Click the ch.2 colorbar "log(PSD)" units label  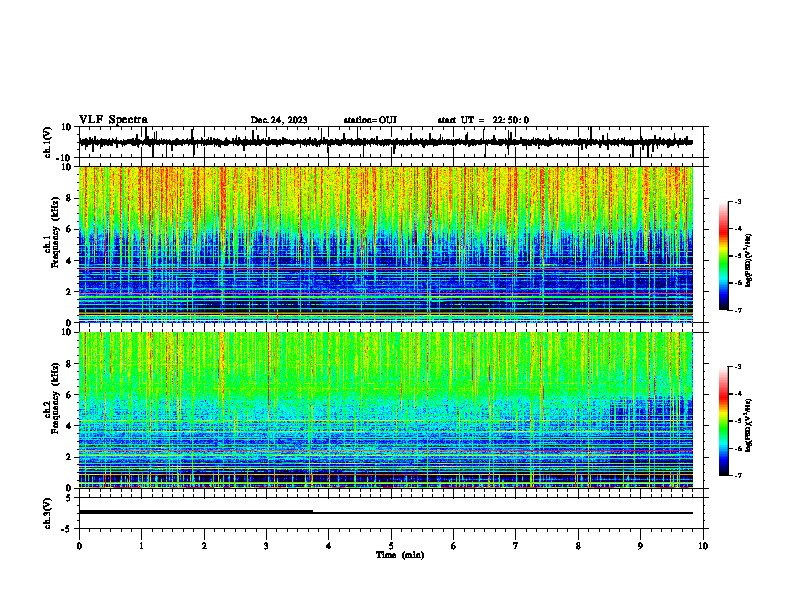pos(749,425)
